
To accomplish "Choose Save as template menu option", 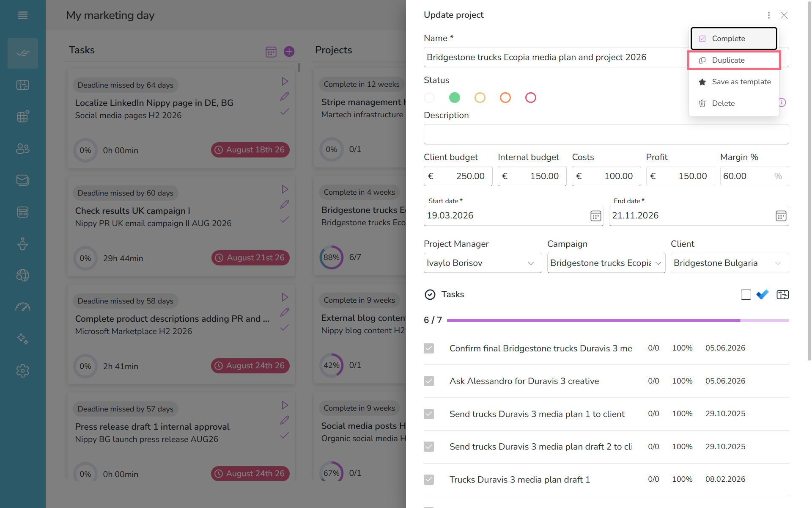I will tap(734, 82).
